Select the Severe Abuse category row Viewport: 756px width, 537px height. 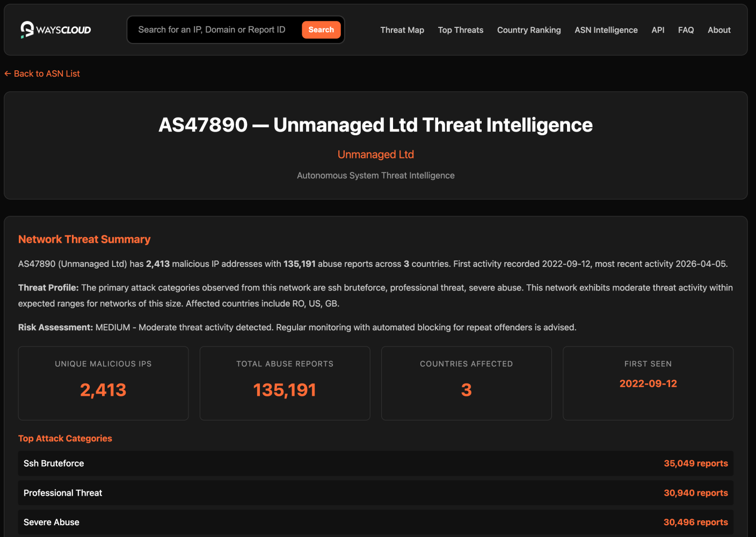click(376, 522)
